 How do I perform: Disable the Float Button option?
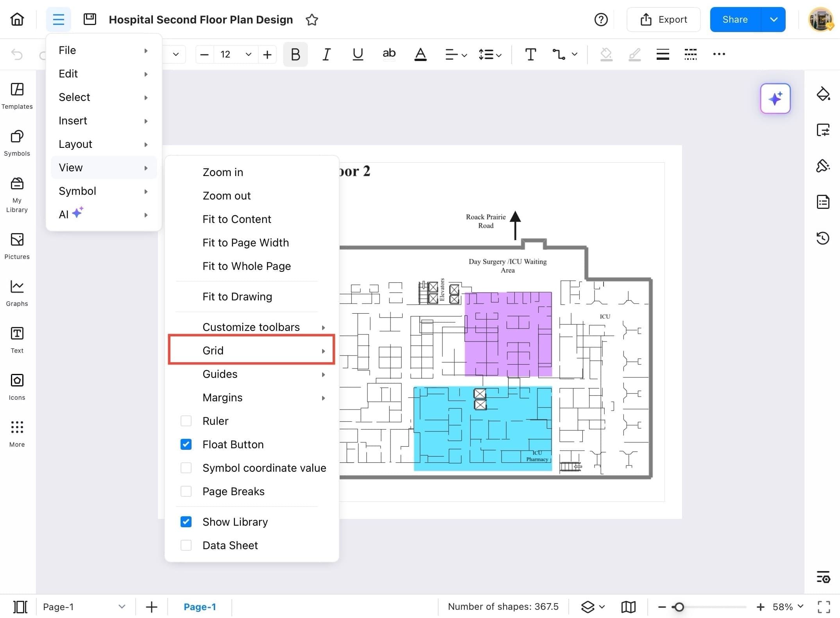186,444
